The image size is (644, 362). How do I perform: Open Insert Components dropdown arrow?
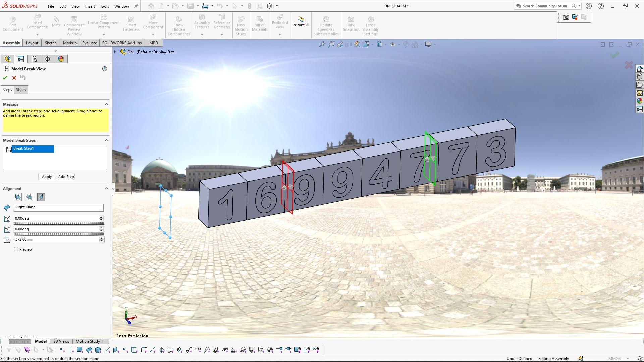click(37, 35)
